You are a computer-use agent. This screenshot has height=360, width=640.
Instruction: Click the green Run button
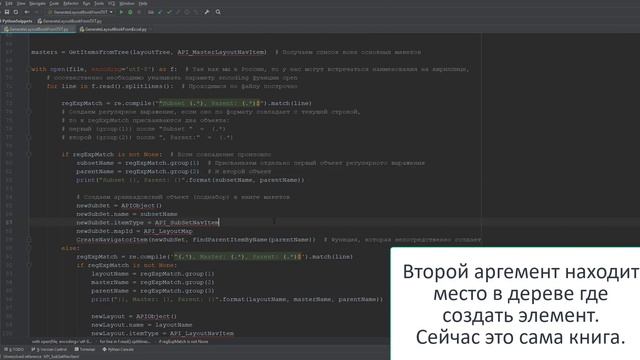(121, 12)
